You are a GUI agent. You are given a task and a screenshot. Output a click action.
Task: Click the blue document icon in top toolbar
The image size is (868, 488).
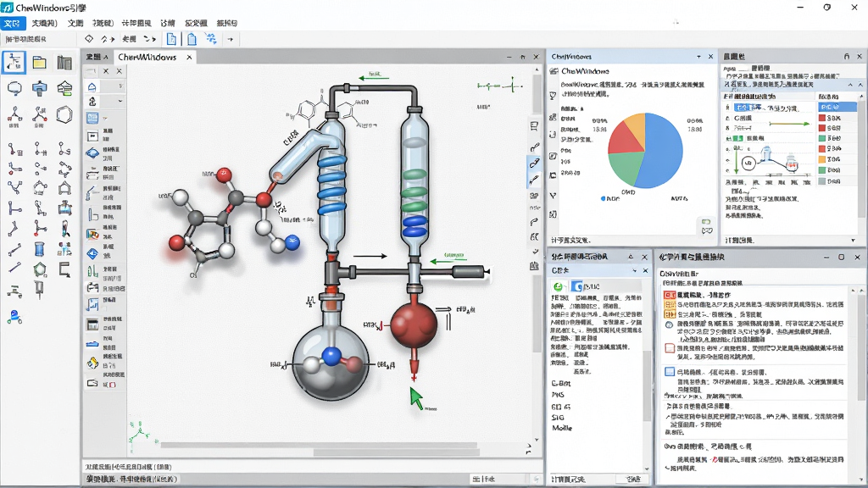tap(171, 39)
